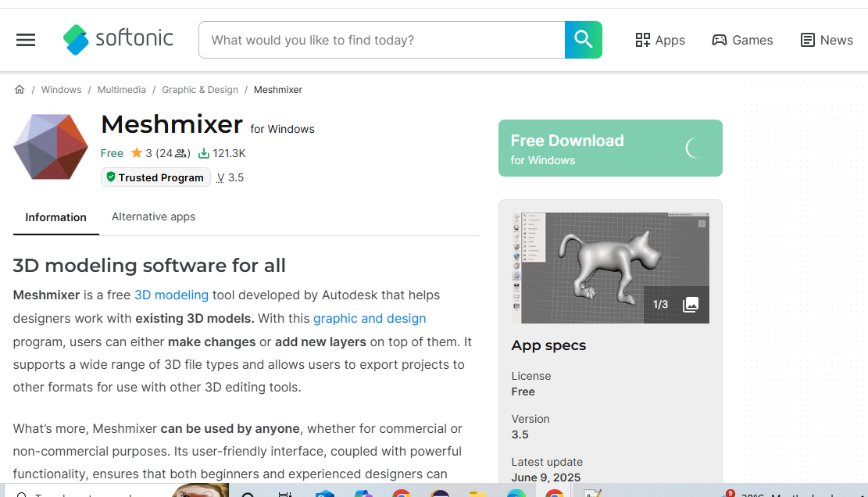Open the Windows breadcrumb link
Viewport: 868px width, 497px height.
pyautogui.click(x=61, y=90)
